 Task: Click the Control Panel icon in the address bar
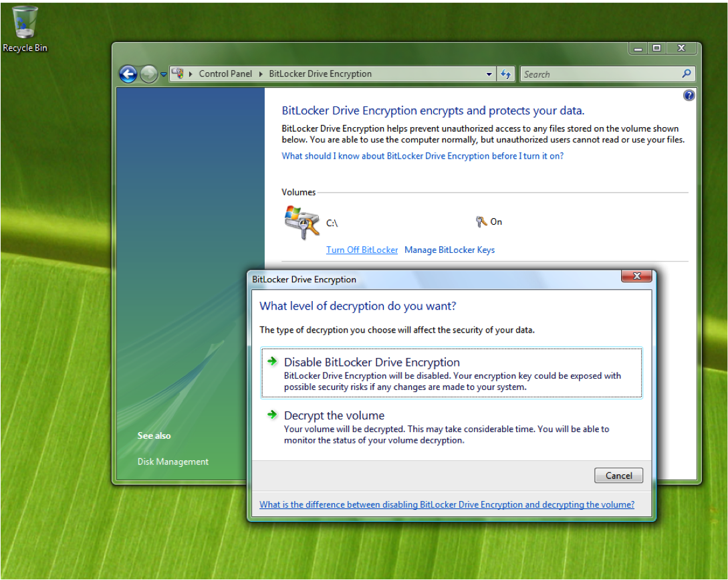[178, 74]
